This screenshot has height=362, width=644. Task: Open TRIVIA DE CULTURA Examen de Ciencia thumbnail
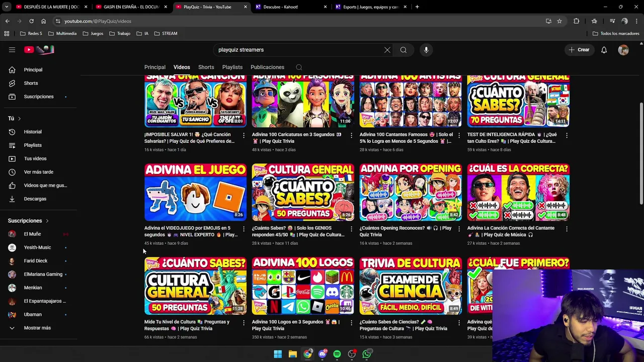tap(411, 286)
